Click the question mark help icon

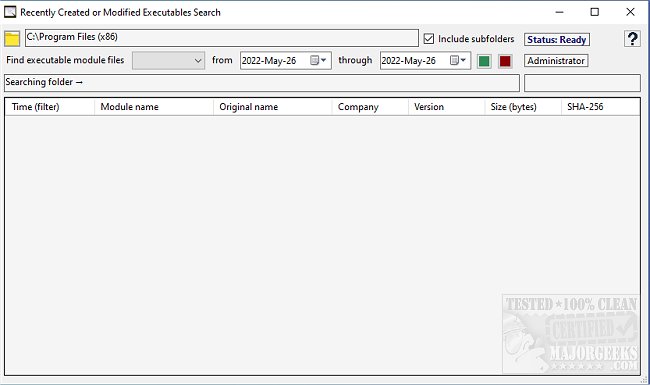(x=632, y=39)
